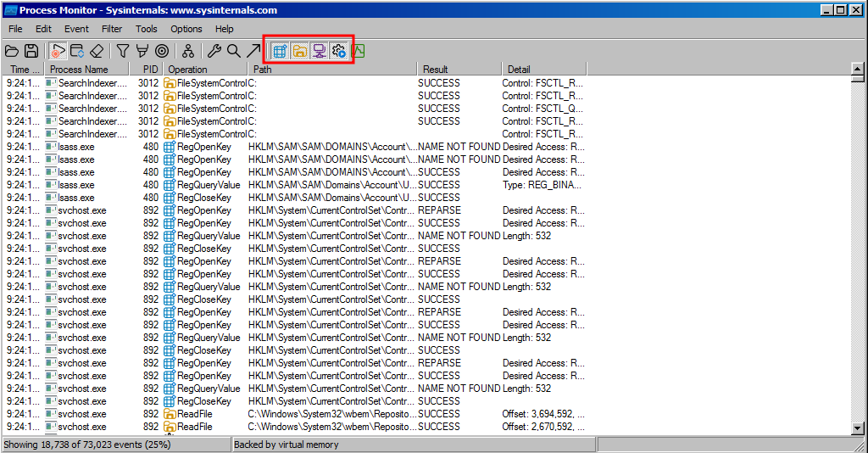Click the Process Name column header
Viewport: 868px width, 453px height.
(x=86, y=70)
